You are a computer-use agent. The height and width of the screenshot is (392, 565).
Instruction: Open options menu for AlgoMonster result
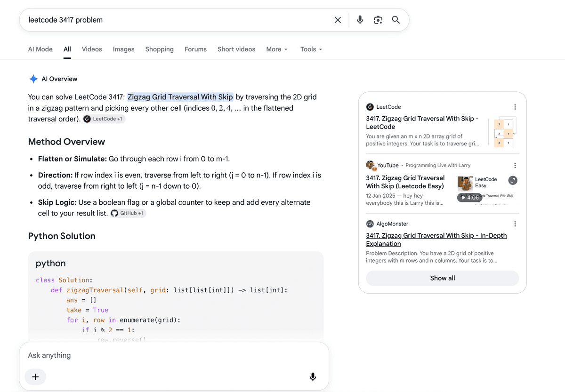[x=515, y=224]
